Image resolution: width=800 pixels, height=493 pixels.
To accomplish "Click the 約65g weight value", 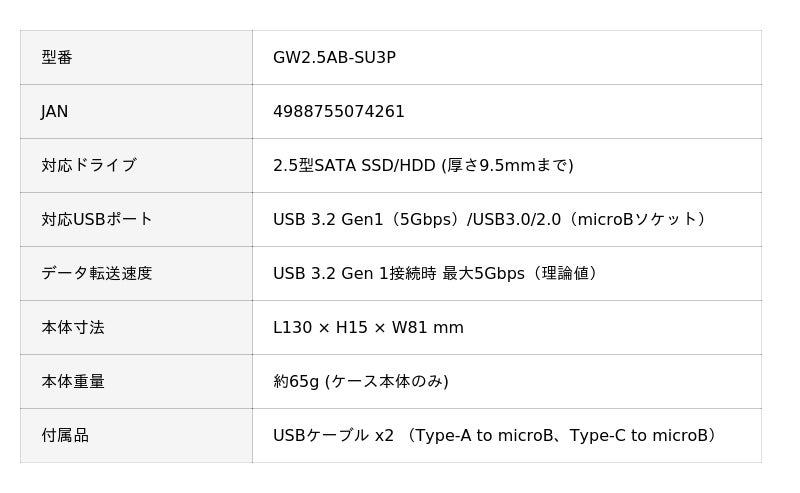I will [x=296, y=382].
